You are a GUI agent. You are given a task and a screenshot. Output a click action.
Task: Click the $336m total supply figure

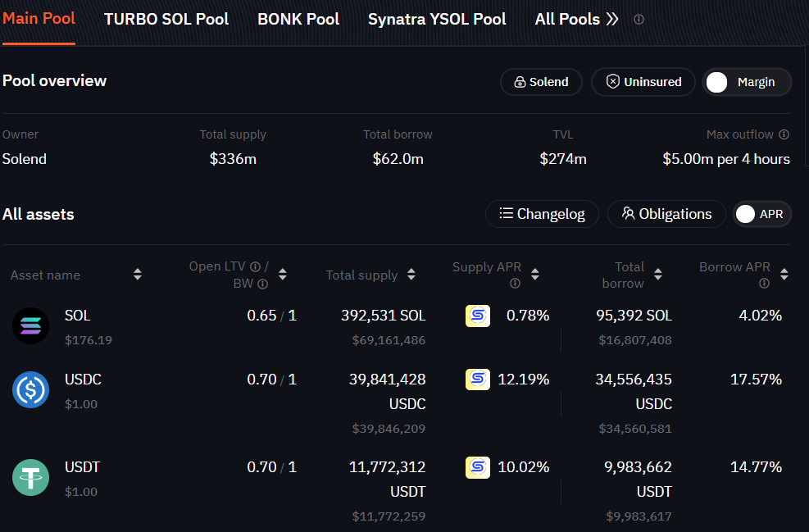(233, 159)
